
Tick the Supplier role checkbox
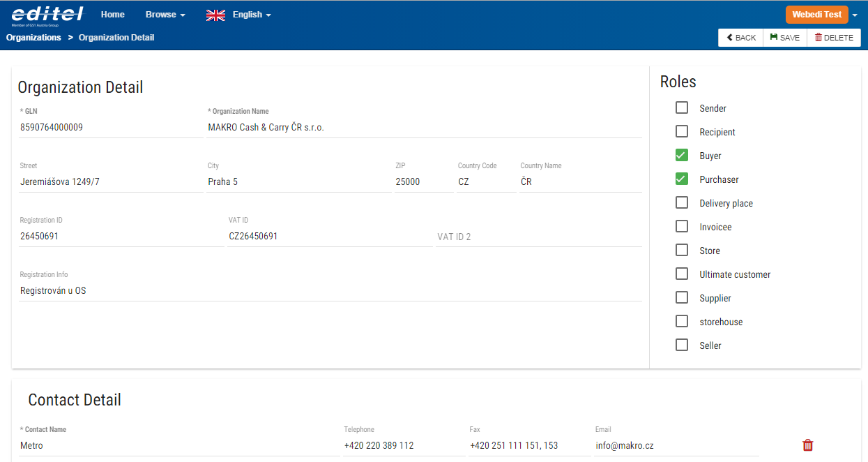point(682,297)
